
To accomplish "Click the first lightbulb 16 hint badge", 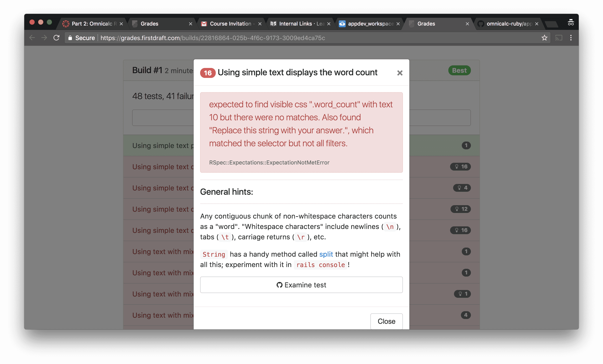I will pos(460,167).
